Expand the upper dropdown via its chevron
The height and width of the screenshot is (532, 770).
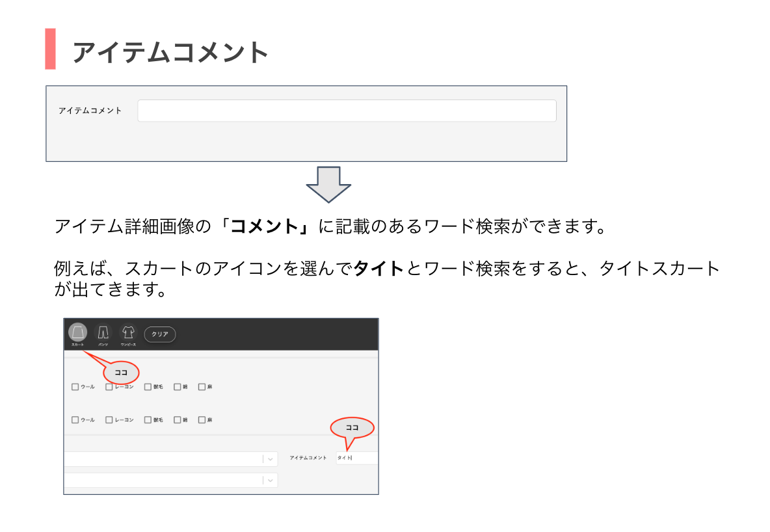(x=271, y=459)
